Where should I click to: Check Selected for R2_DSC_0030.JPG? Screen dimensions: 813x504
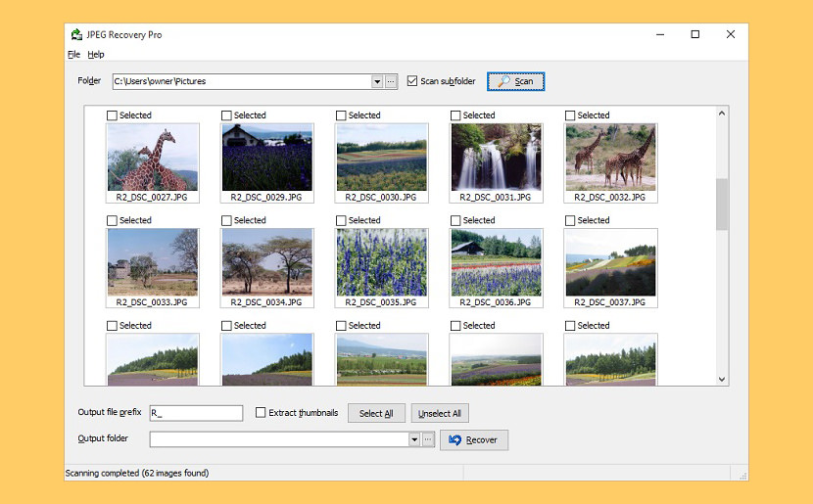click(341, 115)
